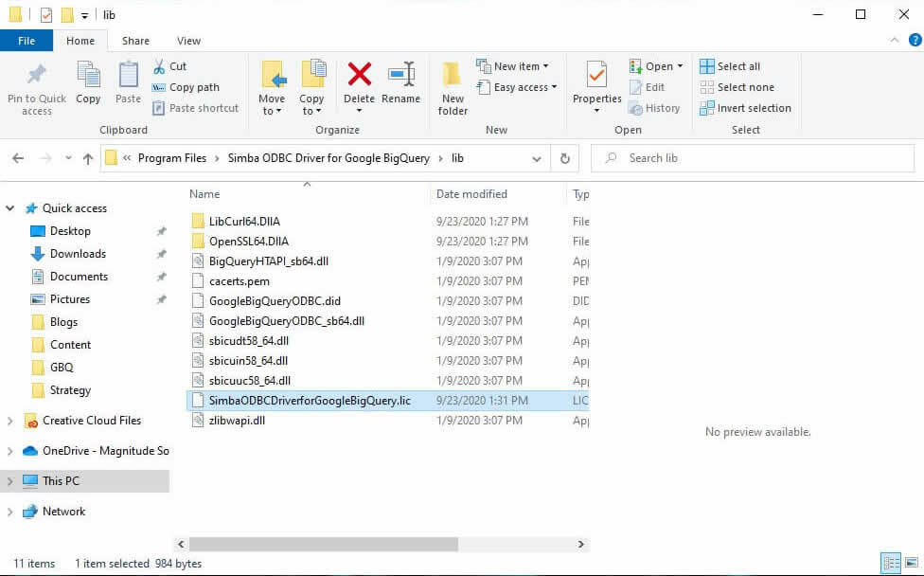This screenshot has height=576, width=924.
Task: Open Quick Access Toolbar customize dropdown
Action: pyautogui.click(x=85, y=15)
